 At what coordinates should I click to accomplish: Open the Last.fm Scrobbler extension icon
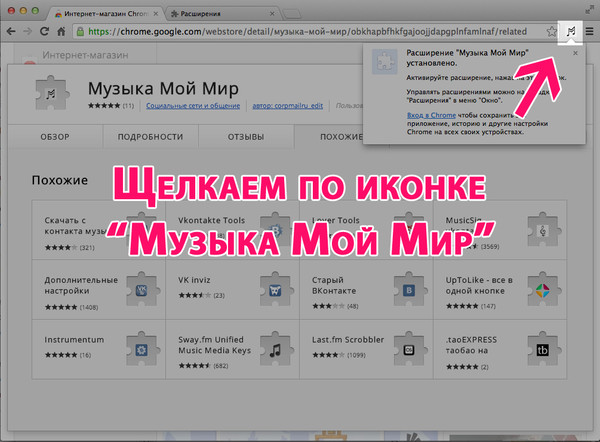[409, 349]
